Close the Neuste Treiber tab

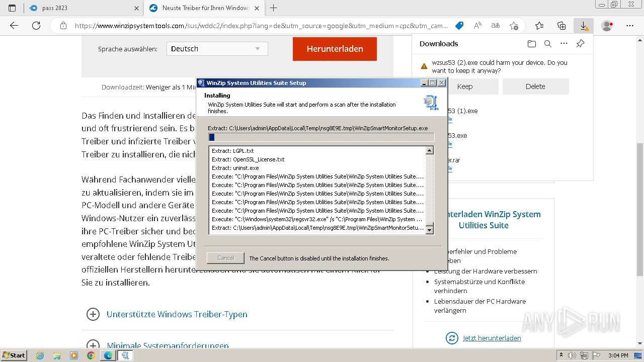(257, 8)
